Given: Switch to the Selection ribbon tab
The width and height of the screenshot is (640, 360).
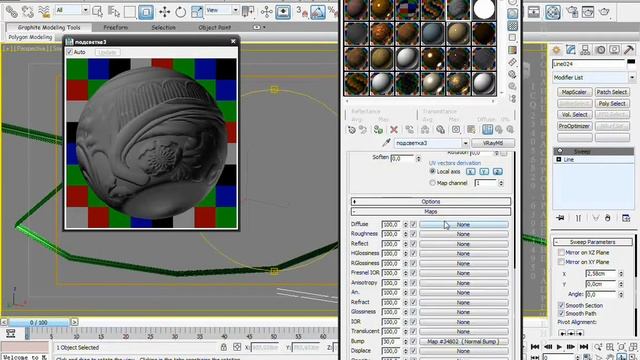Looking at the screenshot, I should [163, 27].
